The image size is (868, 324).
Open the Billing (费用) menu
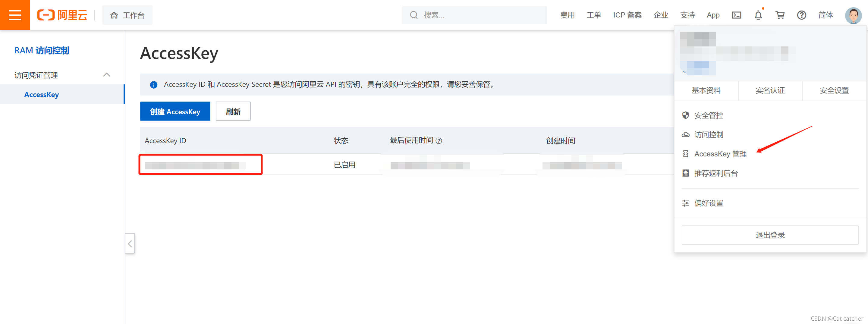(568, 15)
